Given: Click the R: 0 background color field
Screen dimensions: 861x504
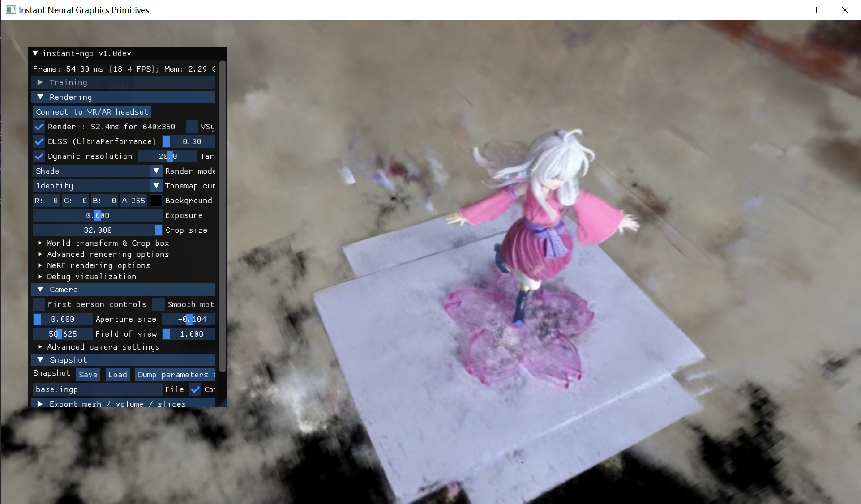Looking at the screenshot, I should [x=47, y=201].
